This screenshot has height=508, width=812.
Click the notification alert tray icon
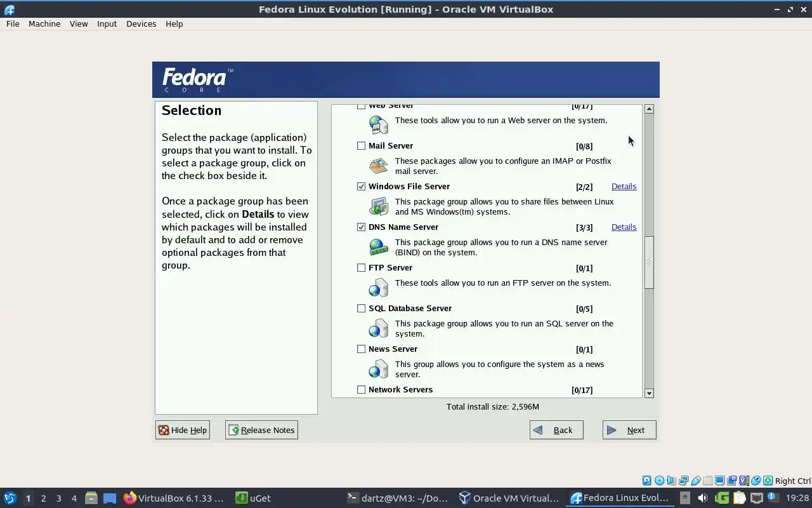(x=773, y=498)
